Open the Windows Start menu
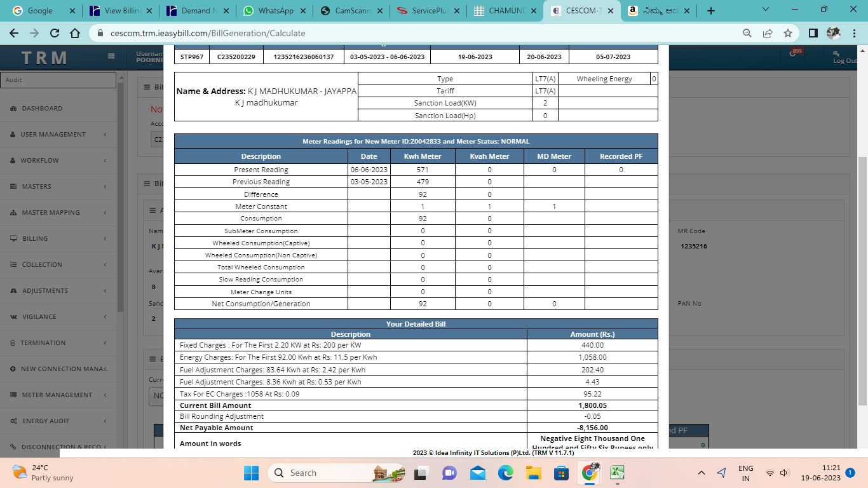The width and height of the screenshot is (868, 488). click(x=251, y=473)
